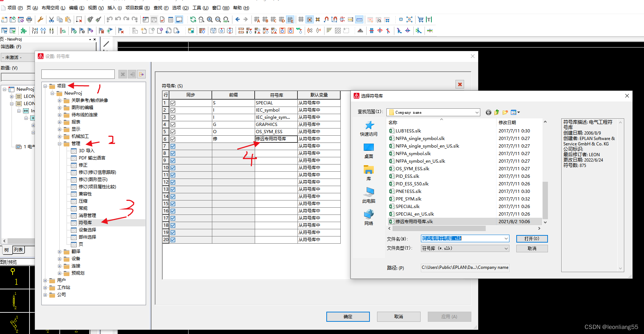This screenshot has height=334, width=644.
Task: Click the 打开(O) button
Action: (x=531, y=239)
